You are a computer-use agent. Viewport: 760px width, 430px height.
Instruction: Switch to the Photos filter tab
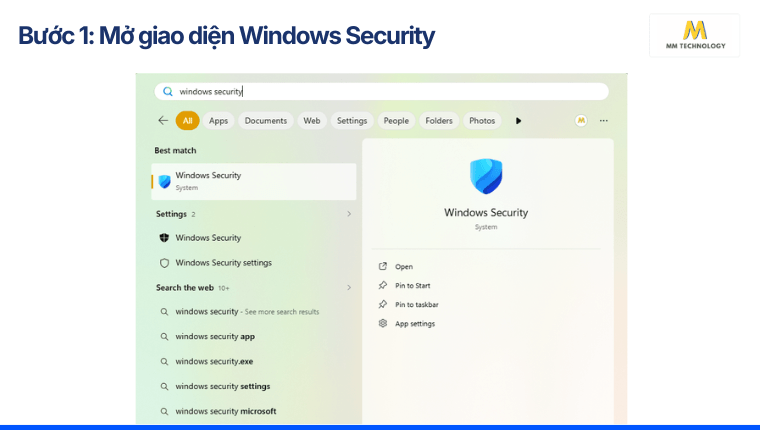[482, 121]
